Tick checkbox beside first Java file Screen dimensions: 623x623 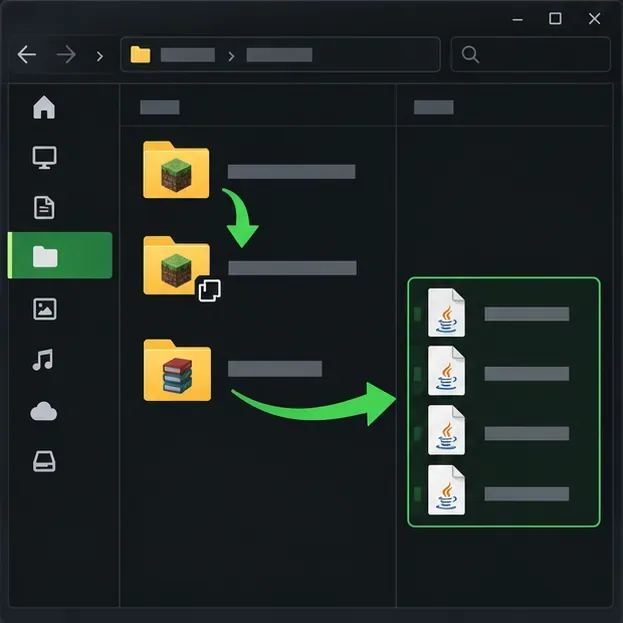(417, 314)
